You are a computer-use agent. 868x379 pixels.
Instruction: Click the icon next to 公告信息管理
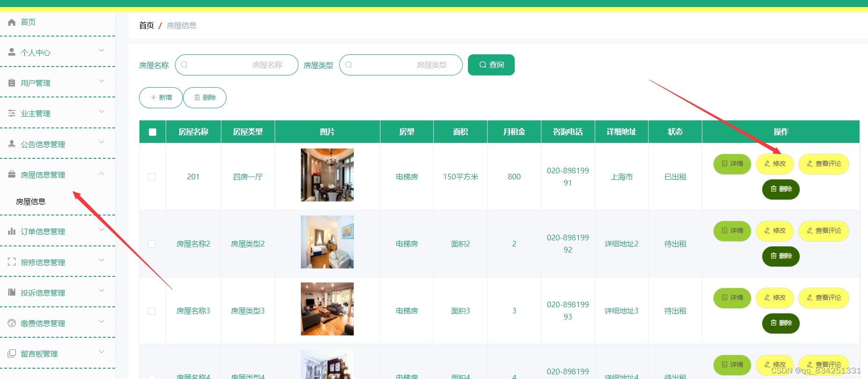pos(12,144)
